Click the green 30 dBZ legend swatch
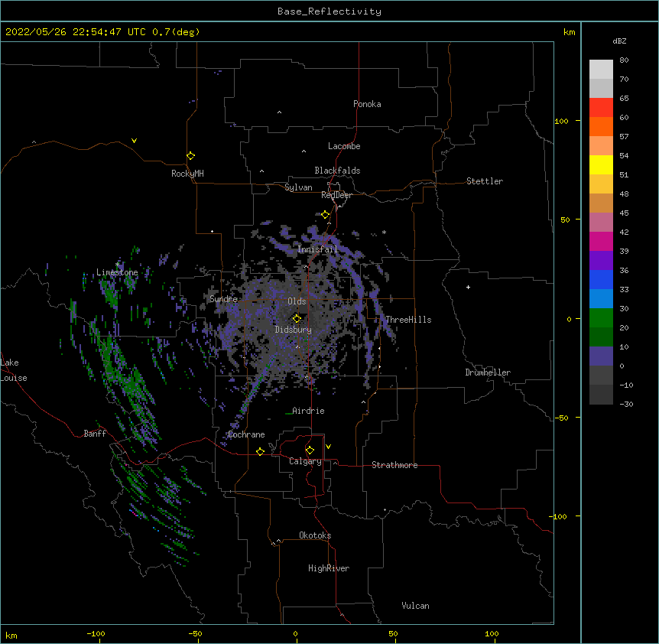The image size is (659, 644). click(601, 318)
